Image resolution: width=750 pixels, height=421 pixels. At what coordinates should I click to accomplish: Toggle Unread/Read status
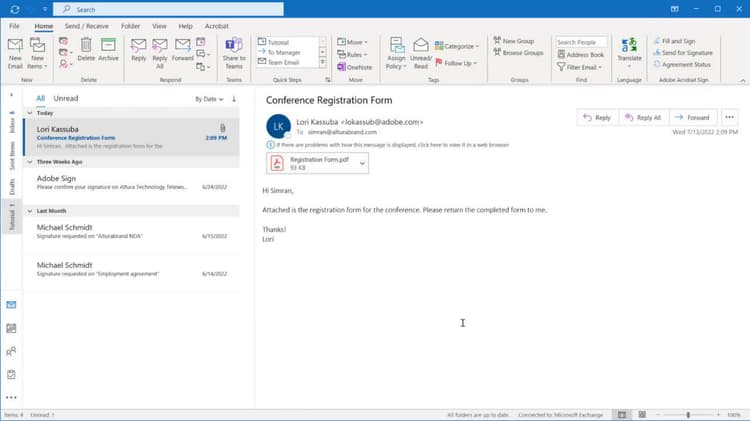point(420,53)
